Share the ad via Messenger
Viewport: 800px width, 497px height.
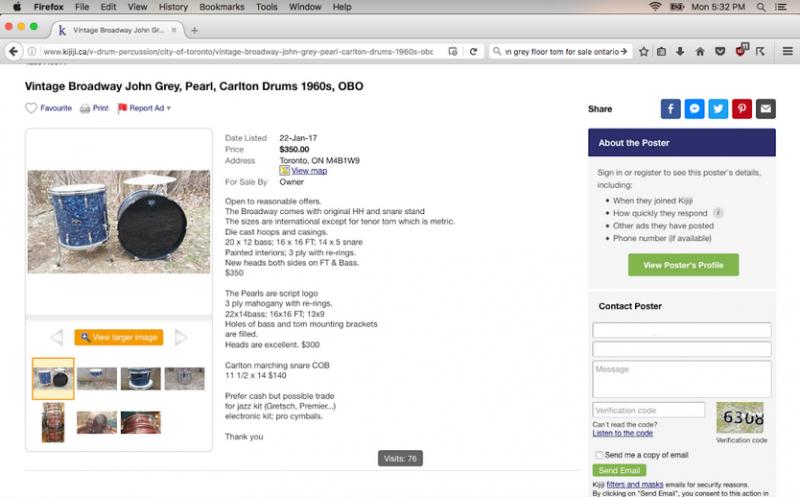point(694,109)
